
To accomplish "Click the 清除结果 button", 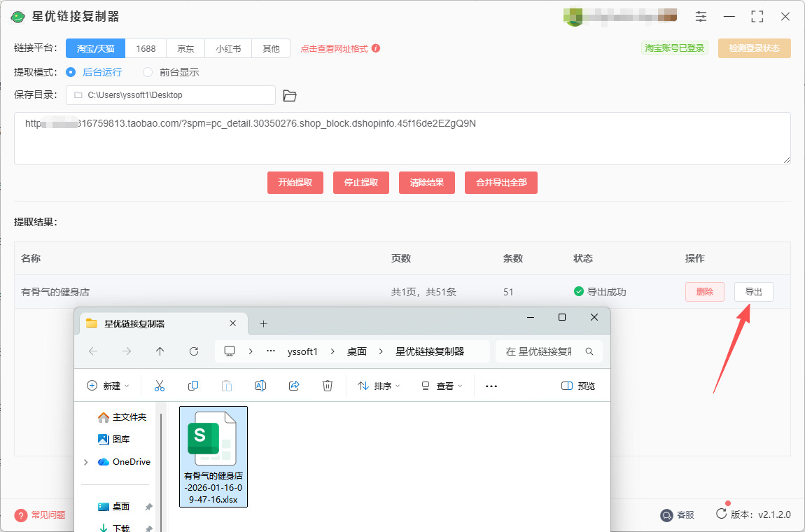I will tap(426, 182).
